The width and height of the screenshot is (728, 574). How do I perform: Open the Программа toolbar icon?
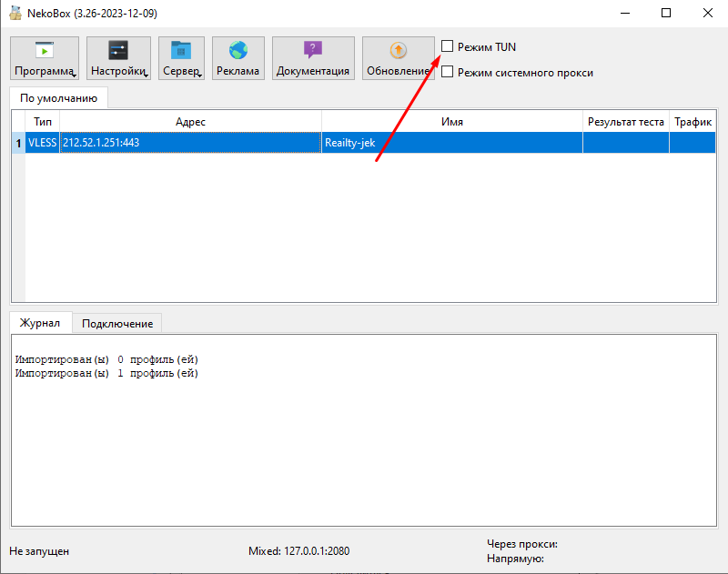click(44, 51)
